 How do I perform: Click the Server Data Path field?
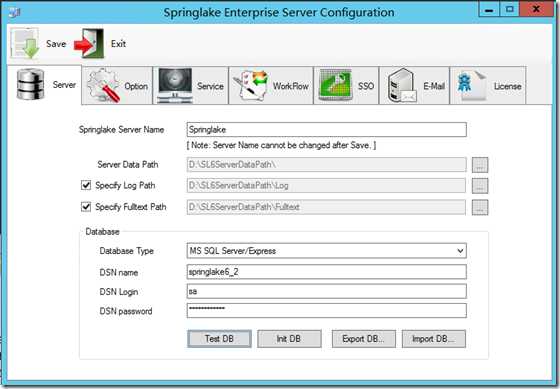tap(326, 164)
